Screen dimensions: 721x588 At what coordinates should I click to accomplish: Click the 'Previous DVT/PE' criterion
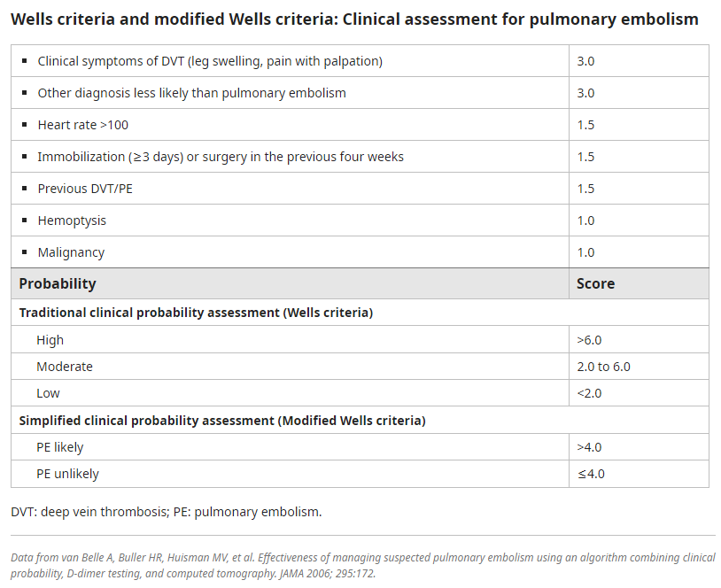85,189
